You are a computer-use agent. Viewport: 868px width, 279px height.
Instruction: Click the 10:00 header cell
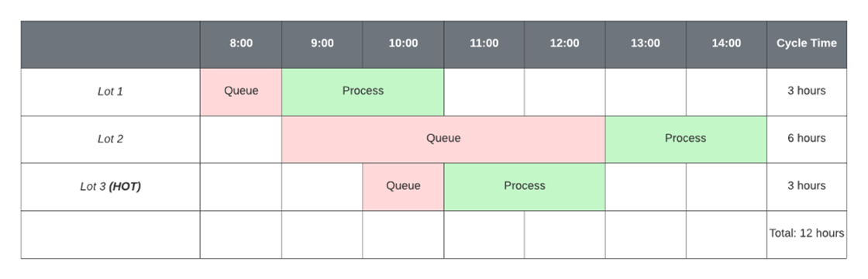click(403, 44)
